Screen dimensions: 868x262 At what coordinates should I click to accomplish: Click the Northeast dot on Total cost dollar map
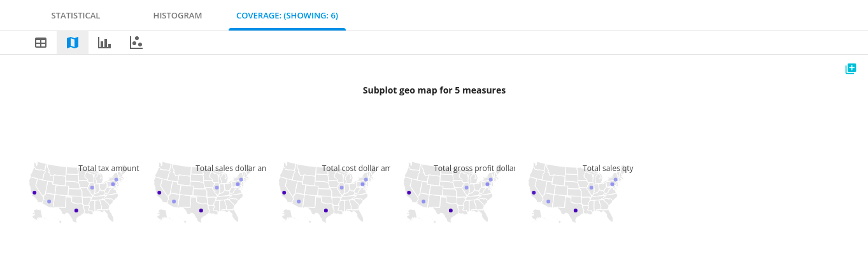tap(366, 179)
